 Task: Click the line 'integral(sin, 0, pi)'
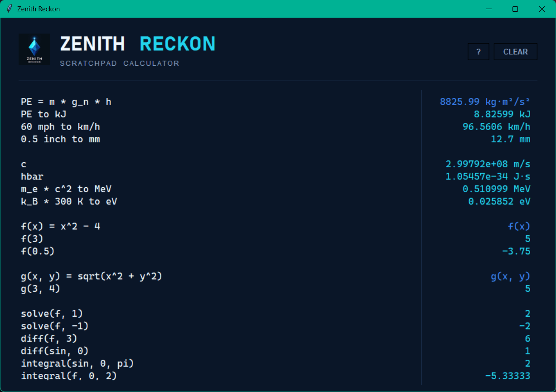click(x=77, y=363)
